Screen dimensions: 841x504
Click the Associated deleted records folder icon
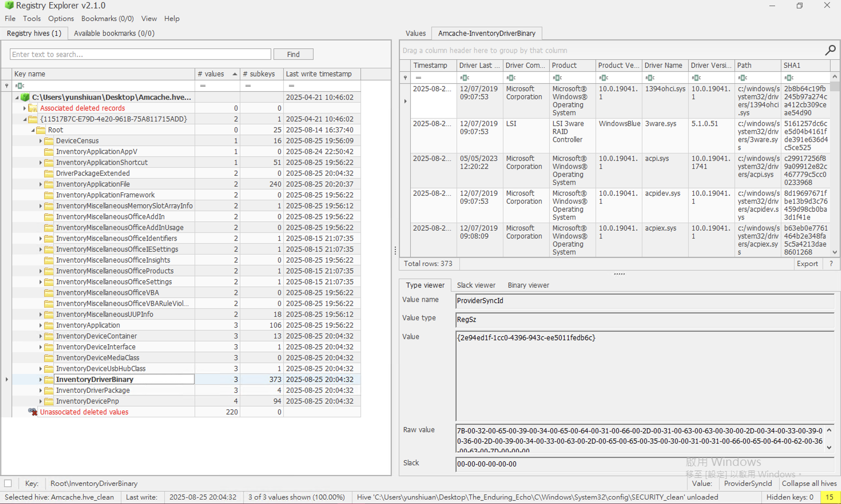(33, 108)
